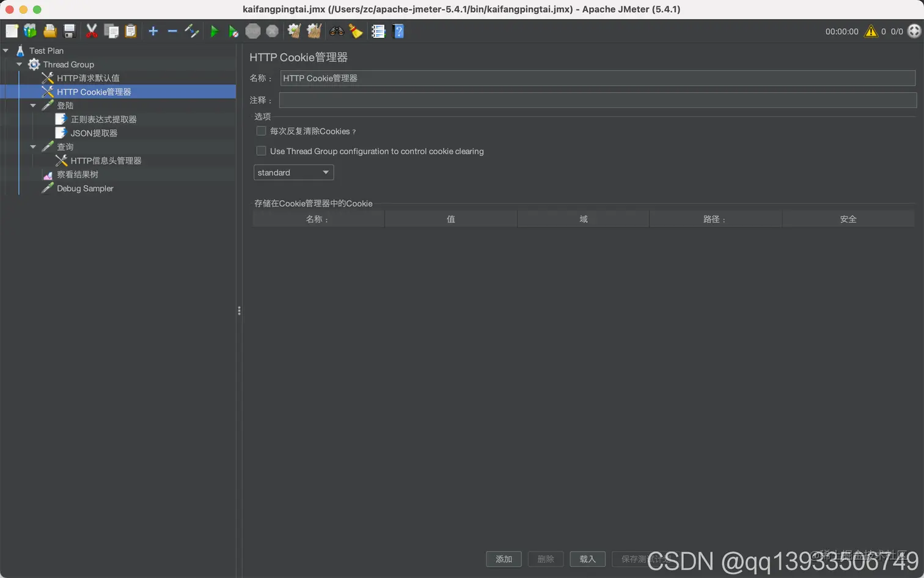Click the 名称 input field
Image resolution: width=924 pixels, height=578 pixels.
click(598, 78)
